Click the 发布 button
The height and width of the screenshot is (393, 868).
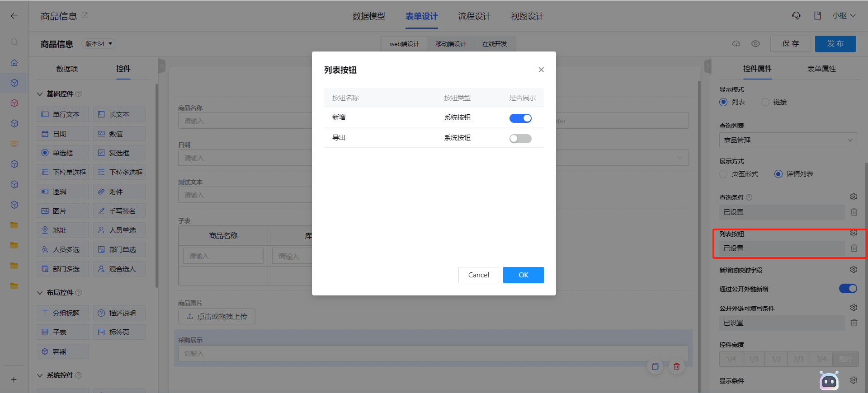[x=835, y=44]
